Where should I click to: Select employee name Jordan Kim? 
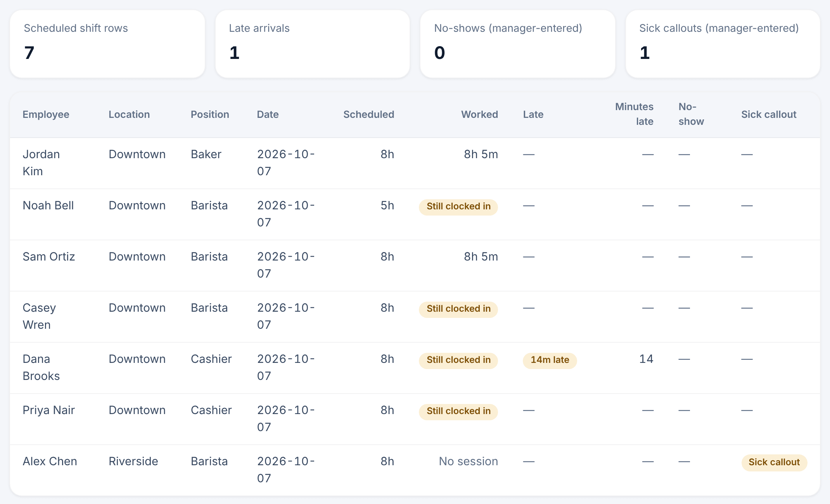click(x=41, y=163)
